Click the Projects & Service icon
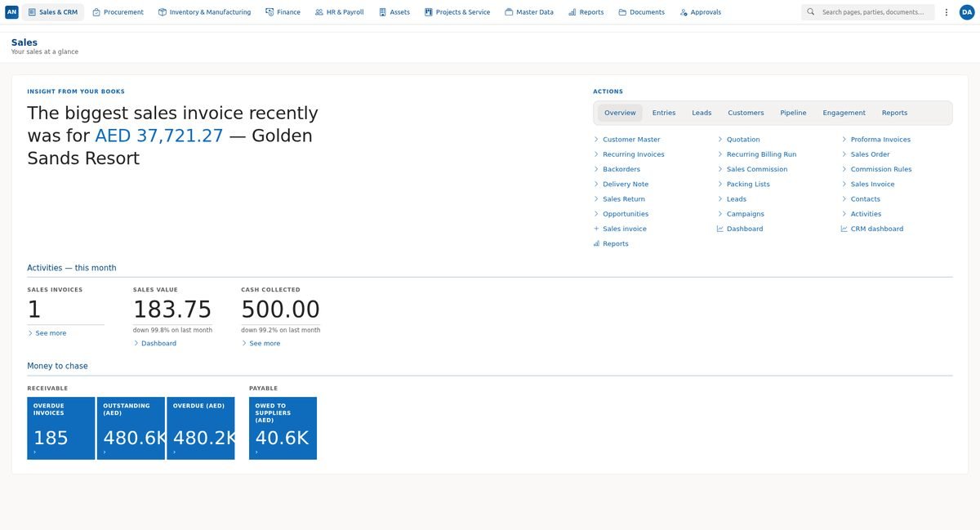 coord(429,12)
